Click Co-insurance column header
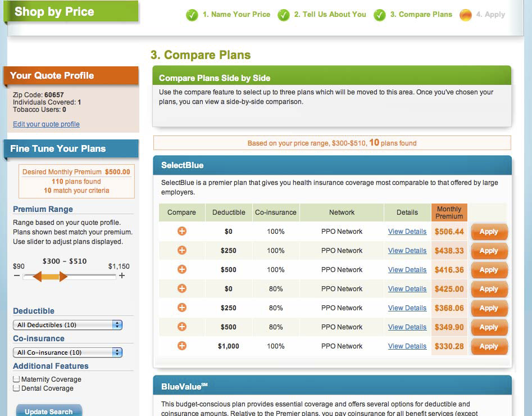 click(275, 212)
